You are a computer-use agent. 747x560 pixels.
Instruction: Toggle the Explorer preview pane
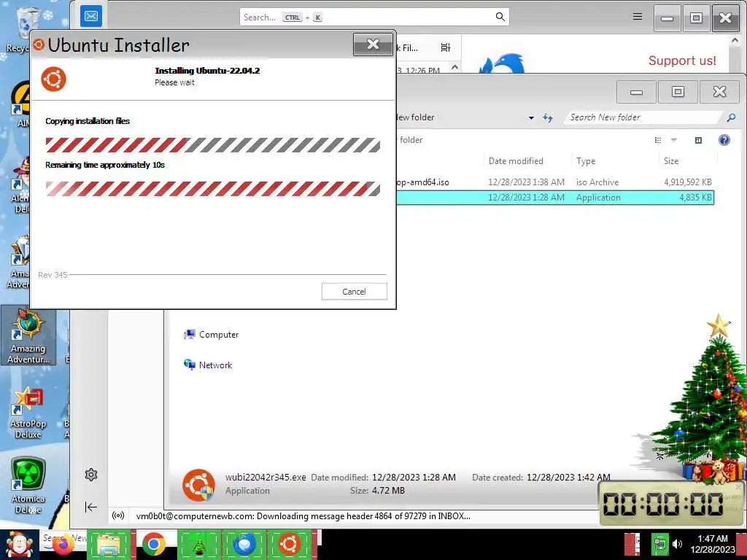[x=698, y=140]
